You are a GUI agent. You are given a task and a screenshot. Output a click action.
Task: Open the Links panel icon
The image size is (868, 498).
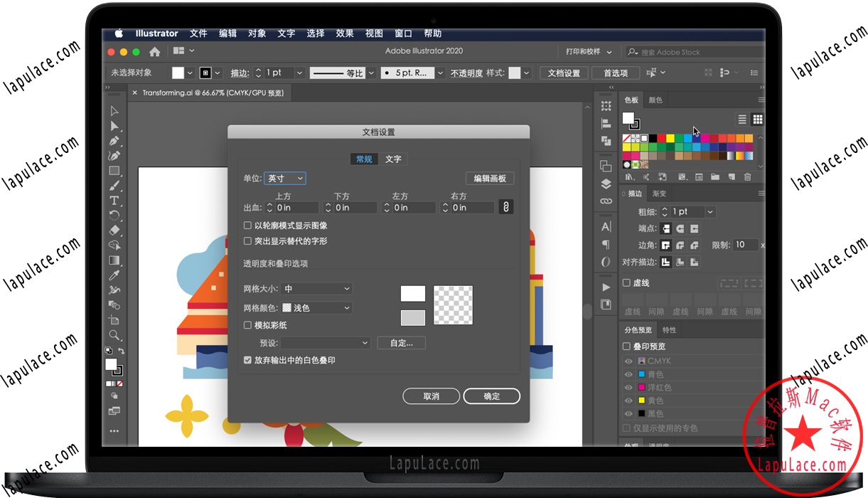tap(606, 201)
